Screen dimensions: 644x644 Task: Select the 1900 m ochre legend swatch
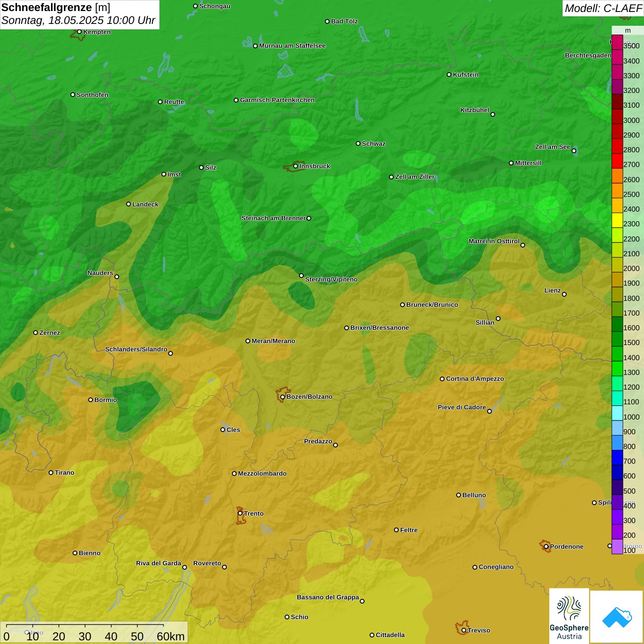tap(617, 280)
